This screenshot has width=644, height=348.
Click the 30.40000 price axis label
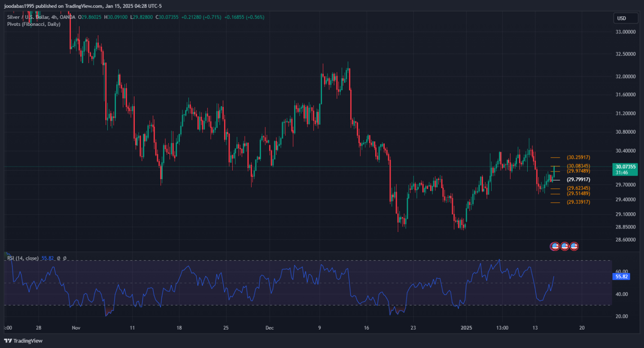coord(626,151)
